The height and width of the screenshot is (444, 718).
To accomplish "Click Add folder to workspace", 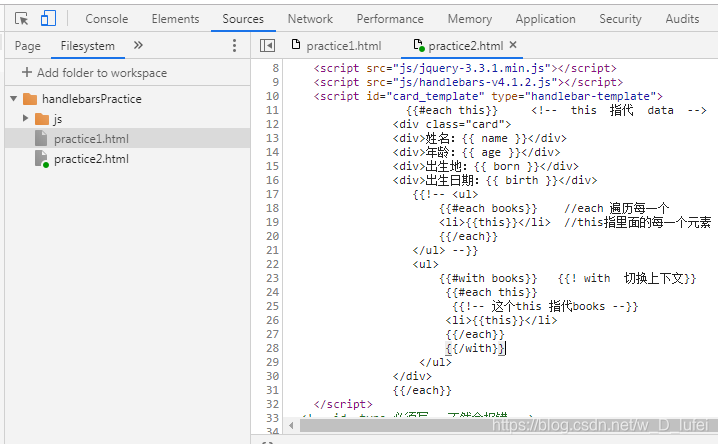I will pos(94,73).
